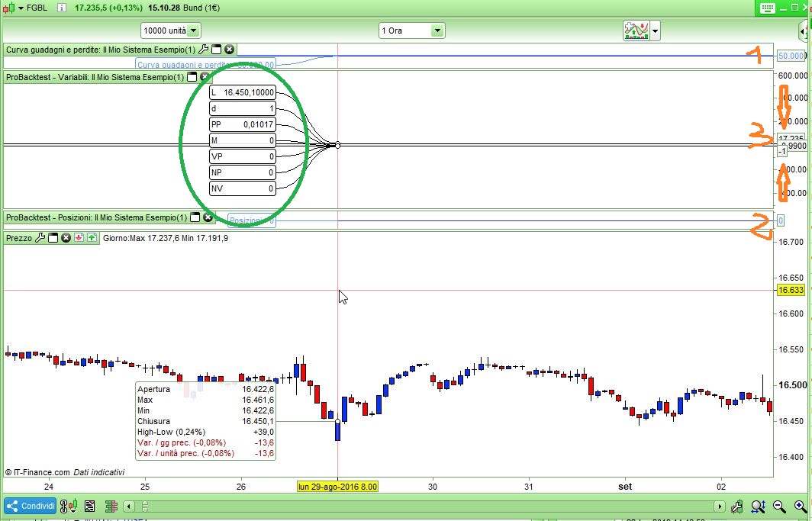This screenshot has height=521, width=812.
Task: Click the green-red brick wall icon
Action: click(x=111, y=506)
